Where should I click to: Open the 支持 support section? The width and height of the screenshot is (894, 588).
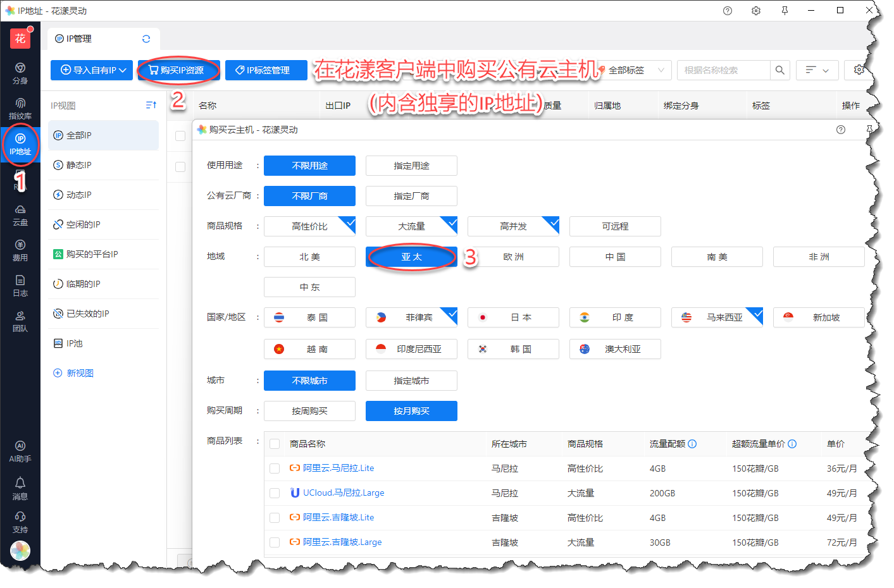(x=20, y=522)
